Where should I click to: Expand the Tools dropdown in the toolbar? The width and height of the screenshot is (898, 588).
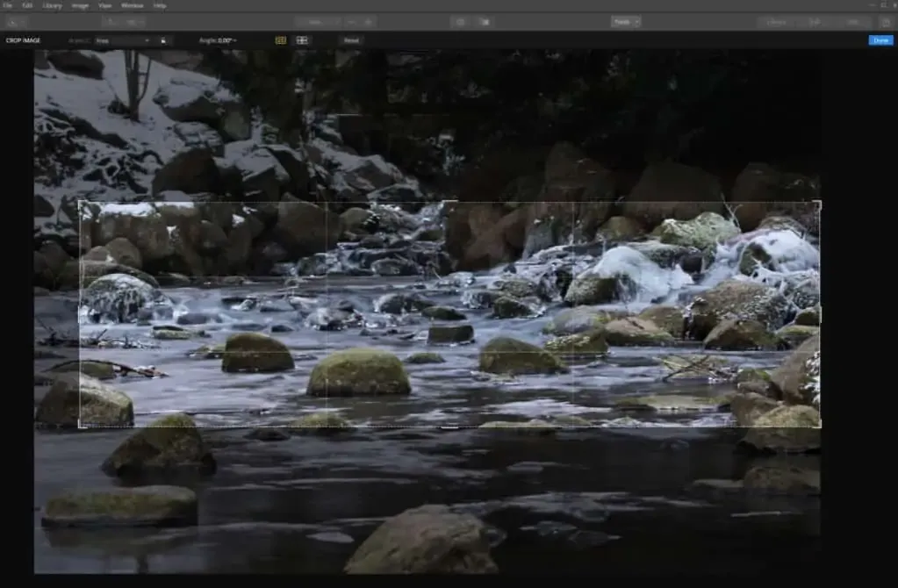(x=625, y=22)
